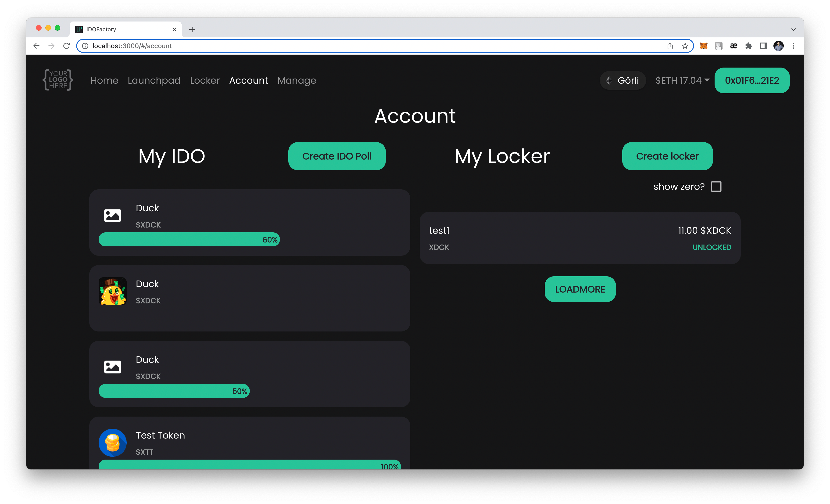Open the Extensions puzzle-piece menu
Viewport: 830px width, 504px height.
tap(748, 46)
